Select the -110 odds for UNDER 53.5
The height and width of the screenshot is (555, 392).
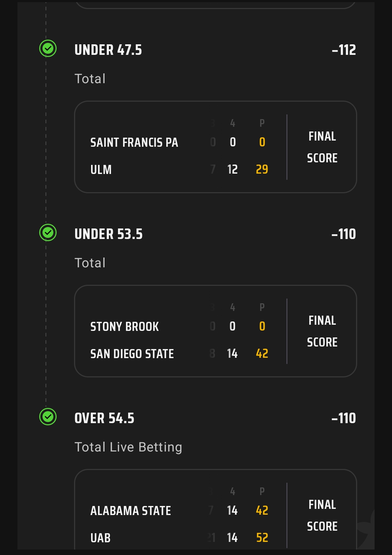point(343,234)
